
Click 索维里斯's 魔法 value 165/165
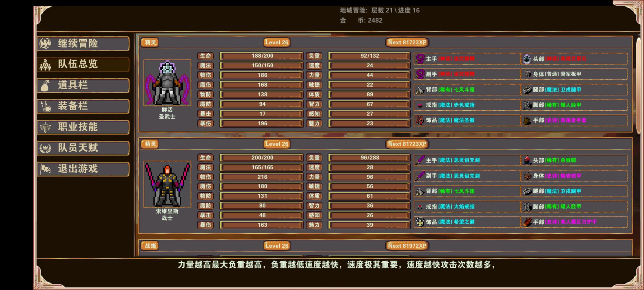pyautogui.click(x=262, y=167)
